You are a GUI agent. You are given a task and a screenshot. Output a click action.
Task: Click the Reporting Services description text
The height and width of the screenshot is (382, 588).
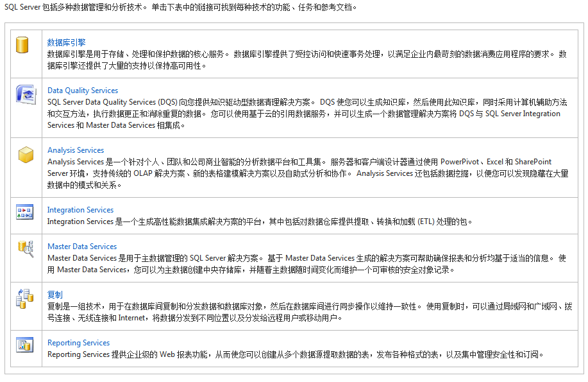point(295,354)
